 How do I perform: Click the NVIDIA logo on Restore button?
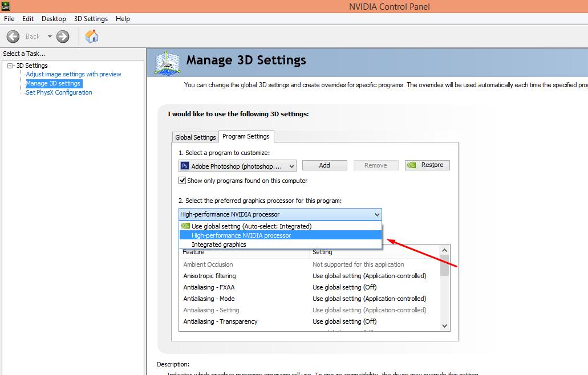click(x=411, y=165)
